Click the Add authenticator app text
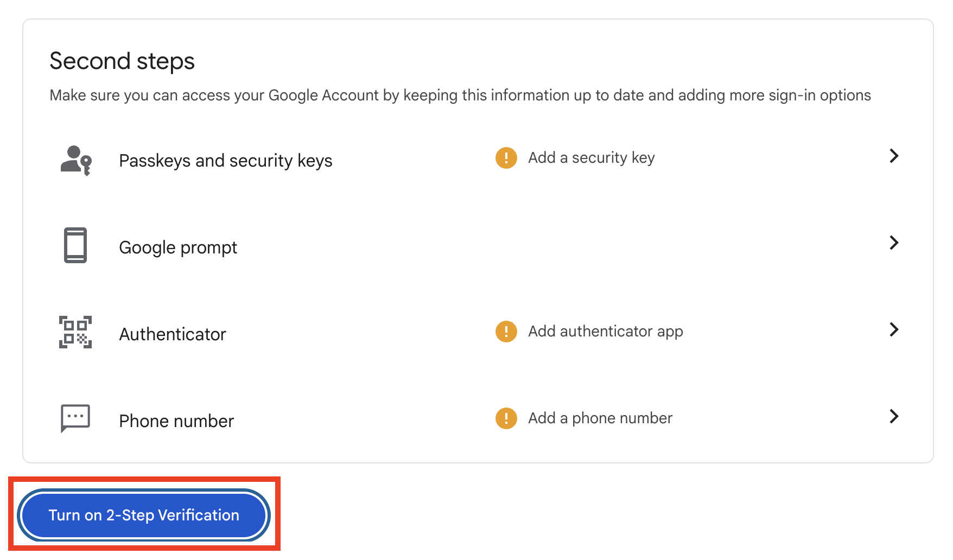The height and width of the screenshot is (560, 953). click(x=605, y=331)
